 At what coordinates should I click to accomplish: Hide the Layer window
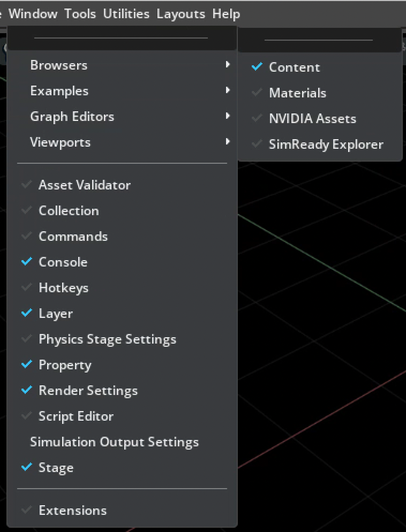(x=55, y=314)
